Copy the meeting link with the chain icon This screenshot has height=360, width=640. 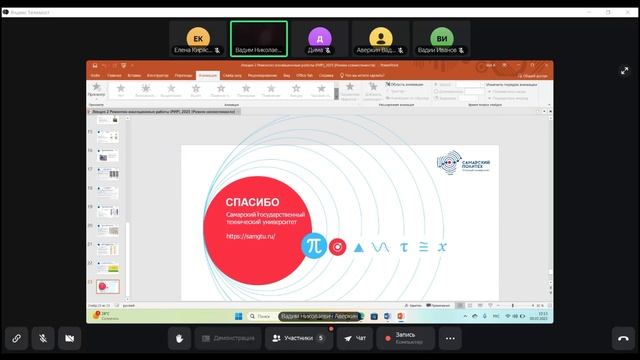pos(16,338)
